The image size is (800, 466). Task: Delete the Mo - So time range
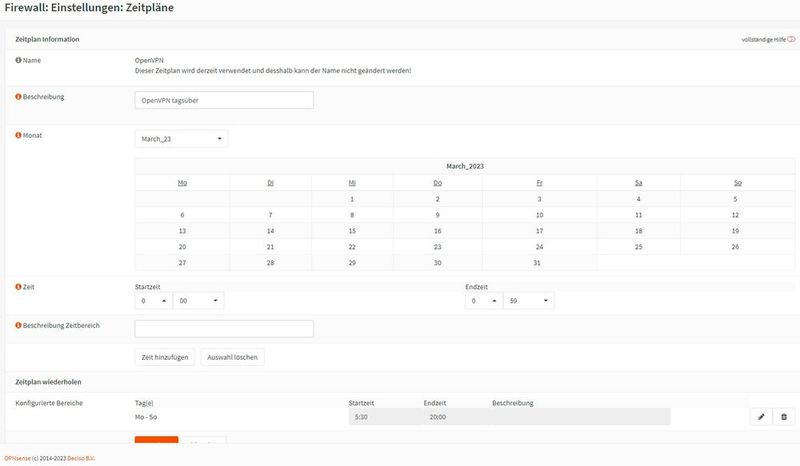point(784,417)
